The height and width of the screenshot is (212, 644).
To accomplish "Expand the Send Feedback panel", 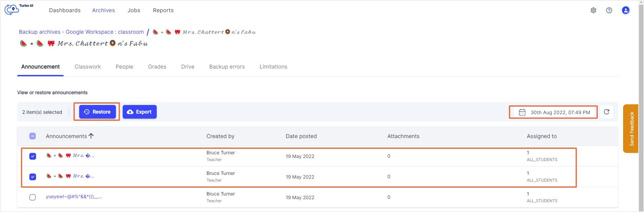I will (631, 129).
